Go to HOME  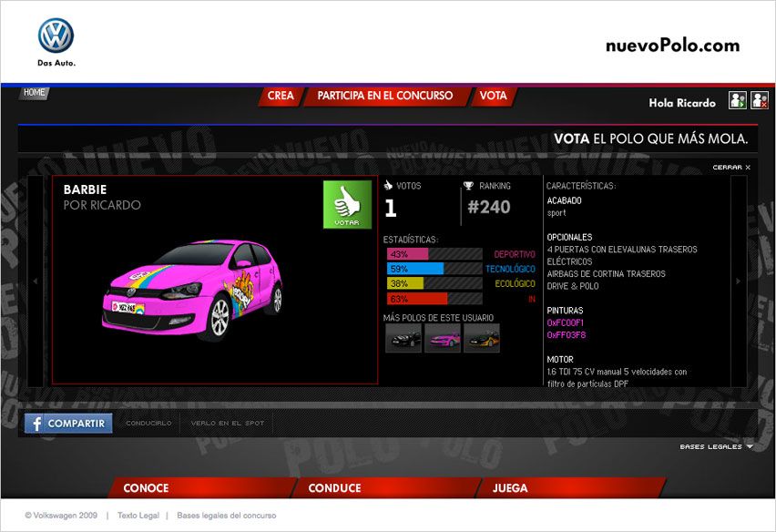tap(34, 93)
